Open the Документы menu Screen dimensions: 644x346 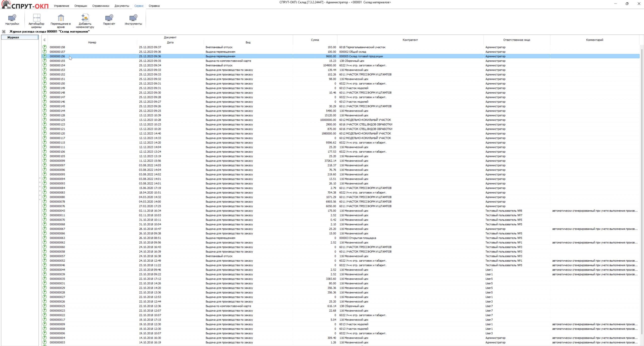pos(122,6)
